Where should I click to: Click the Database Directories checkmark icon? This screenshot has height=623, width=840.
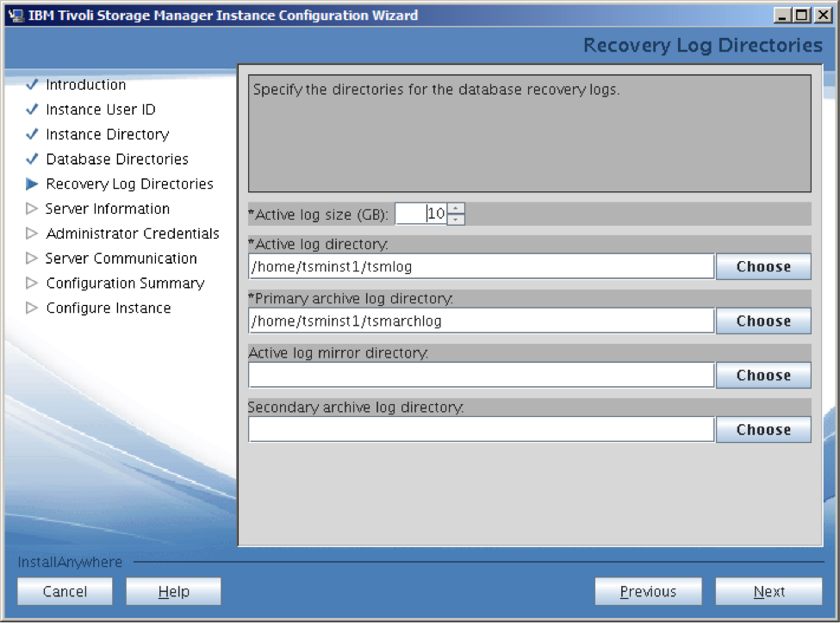tap(32, 159)
